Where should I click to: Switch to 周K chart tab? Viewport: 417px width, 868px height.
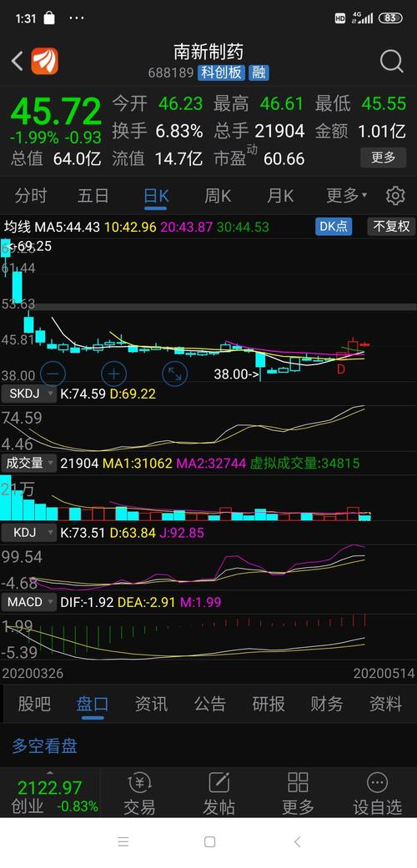coord(218,195)
